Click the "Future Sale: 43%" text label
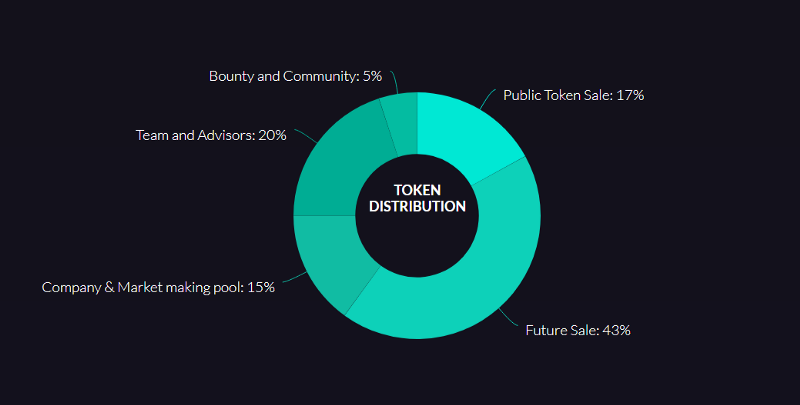Image resolution: width=800 pixels, height=405 pixels. [x=578, y=330]
